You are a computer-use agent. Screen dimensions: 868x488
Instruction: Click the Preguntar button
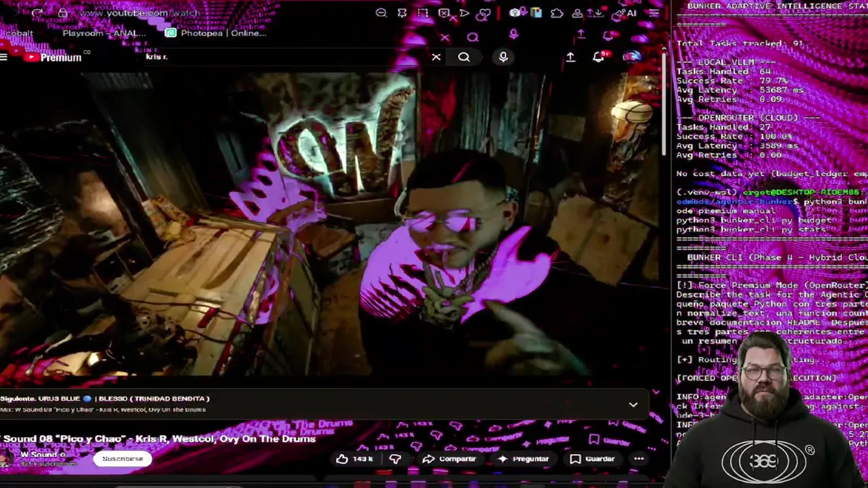[x=524, y=459]
